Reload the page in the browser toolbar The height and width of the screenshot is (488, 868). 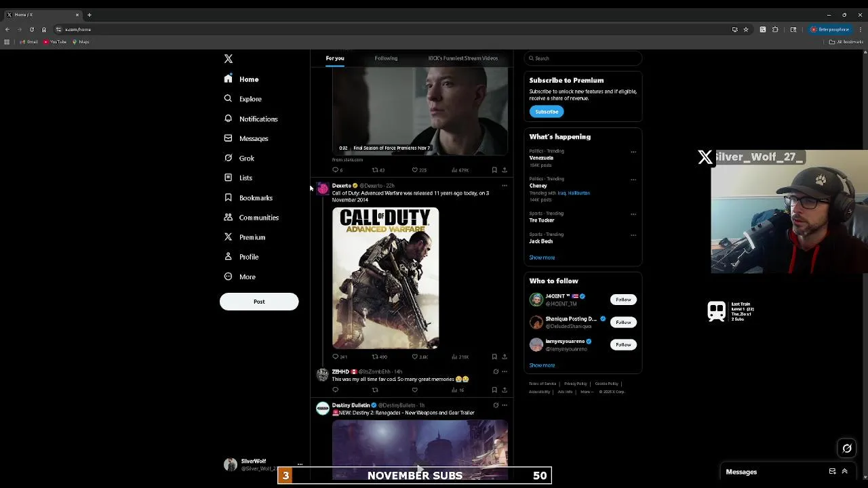31,29
